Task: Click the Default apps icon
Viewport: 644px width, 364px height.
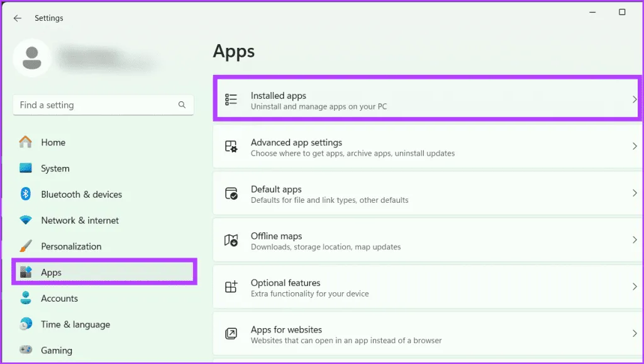Action: [231, 193]
